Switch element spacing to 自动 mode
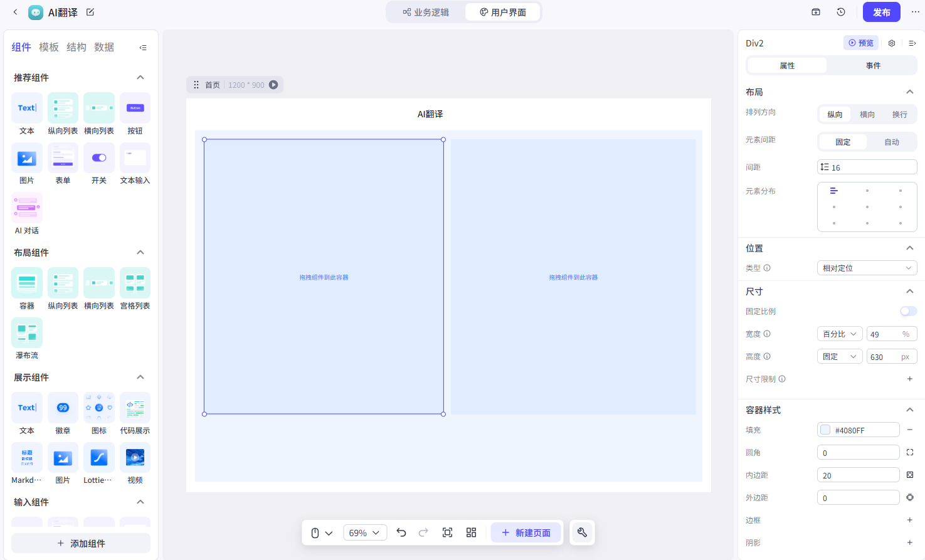Viewport: 925px width, 560px height. (892, 142)
